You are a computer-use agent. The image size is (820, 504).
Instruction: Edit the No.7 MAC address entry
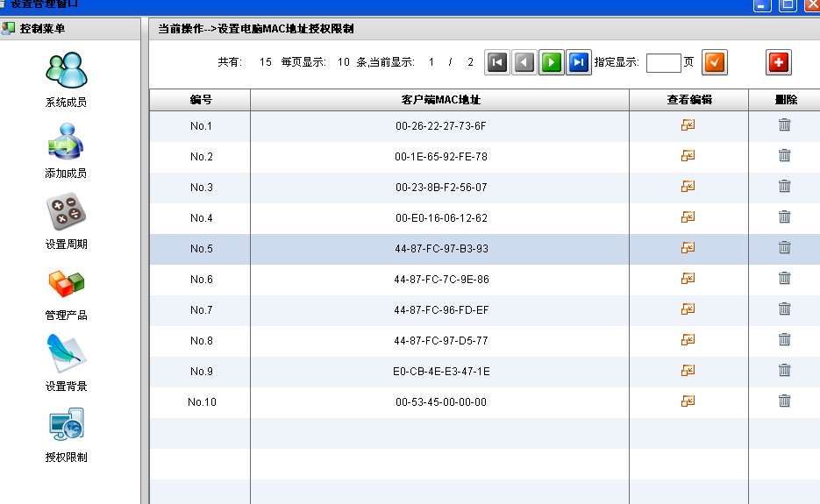click(688, 309)
